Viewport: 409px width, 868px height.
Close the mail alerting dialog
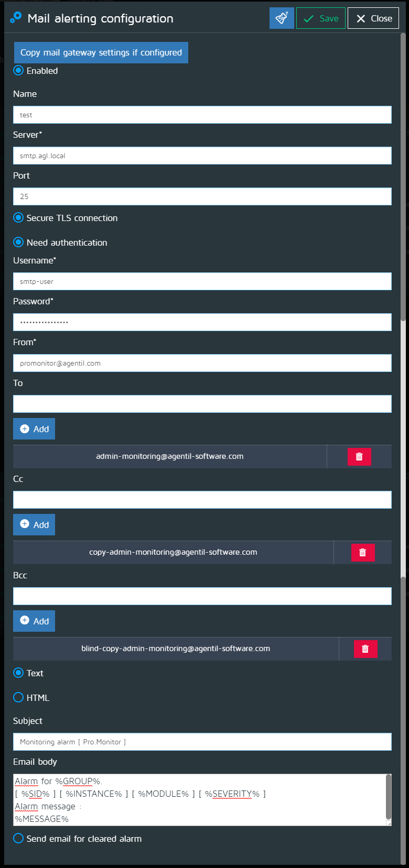373,18
